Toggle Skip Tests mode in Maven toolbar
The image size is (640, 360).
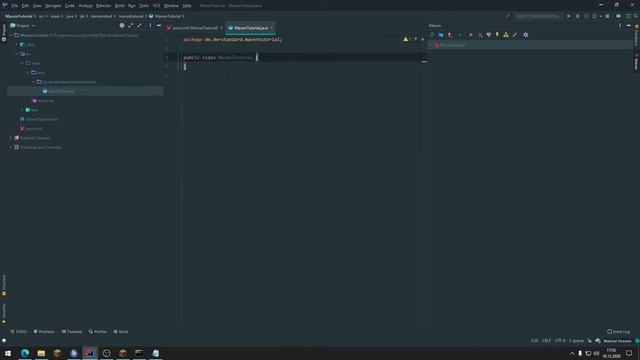(x=497, y=35)
